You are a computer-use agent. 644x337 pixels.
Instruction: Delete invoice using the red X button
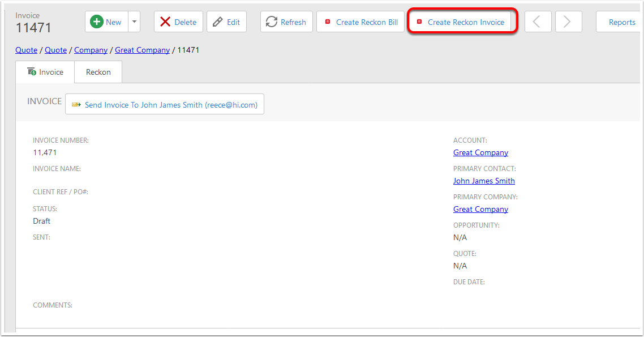coord(178,22)
